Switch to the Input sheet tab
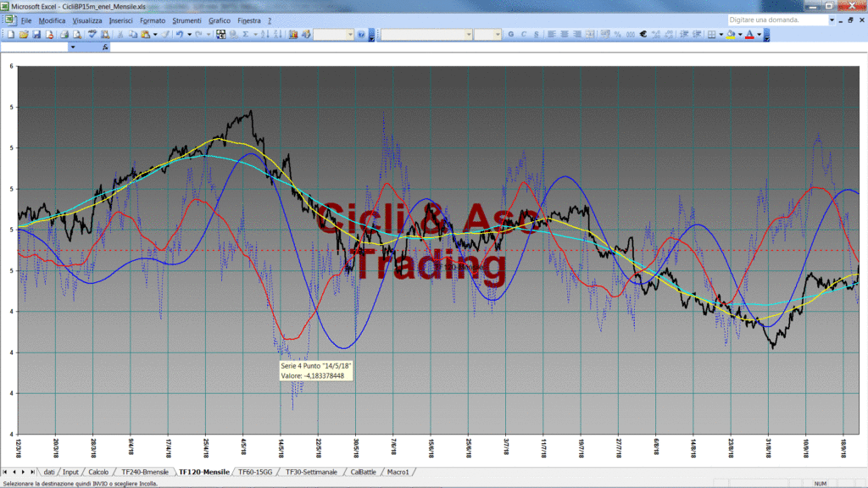868x488 pixels. pyautogui.click(x=70, y=472)
